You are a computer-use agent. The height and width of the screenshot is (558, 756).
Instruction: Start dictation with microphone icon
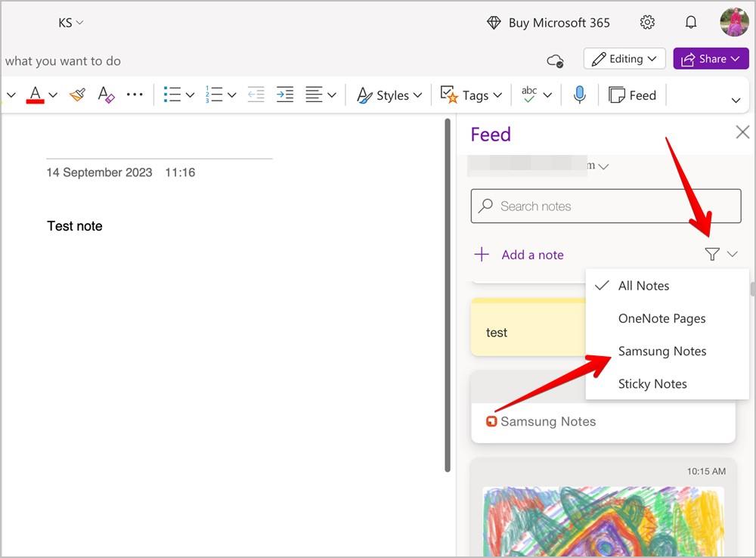580,95
